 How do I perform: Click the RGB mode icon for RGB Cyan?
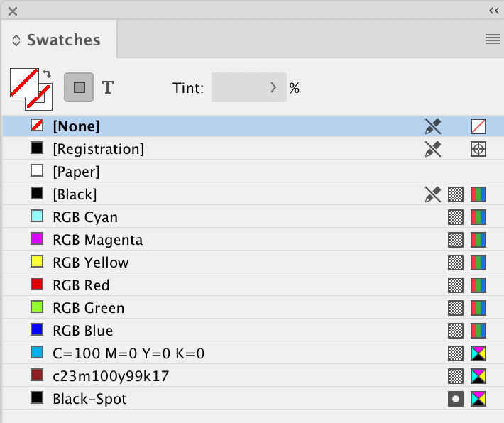pyautogui.click(x=480, y=217)
